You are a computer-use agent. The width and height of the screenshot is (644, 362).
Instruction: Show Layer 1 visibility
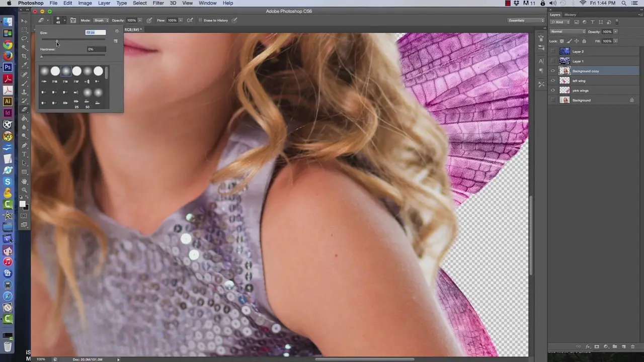[553, 61]
